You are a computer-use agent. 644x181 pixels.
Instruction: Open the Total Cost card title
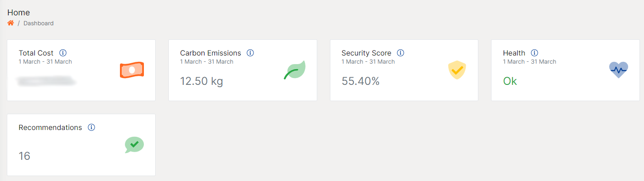click(x=36, y=53)
